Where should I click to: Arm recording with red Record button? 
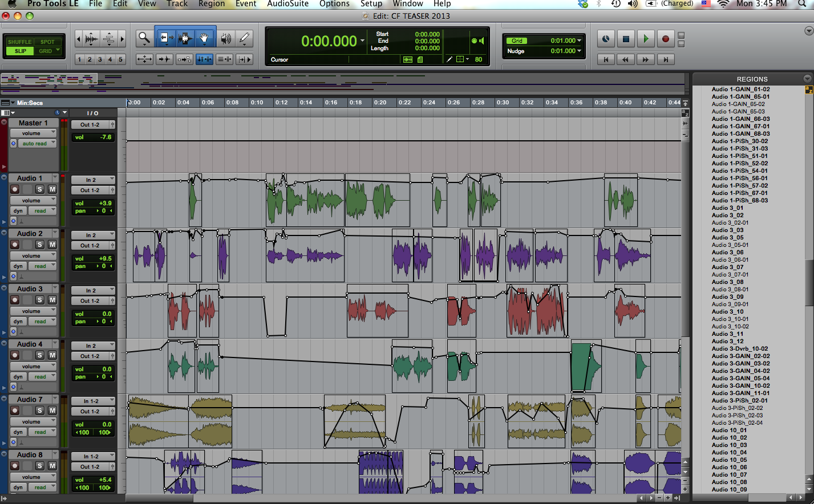(666, 39)
